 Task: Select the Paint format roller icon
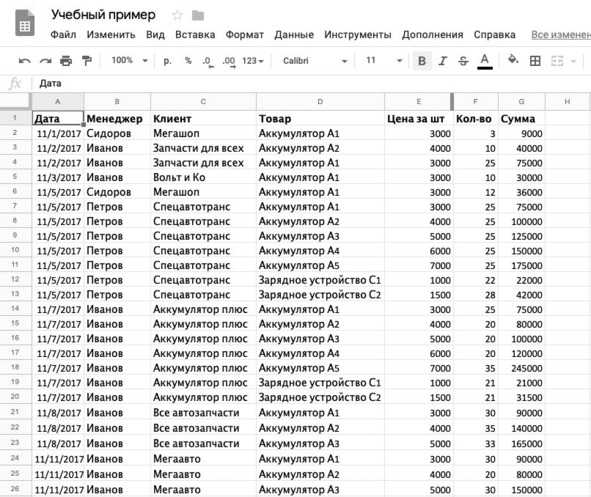click(x=87, y=61)
